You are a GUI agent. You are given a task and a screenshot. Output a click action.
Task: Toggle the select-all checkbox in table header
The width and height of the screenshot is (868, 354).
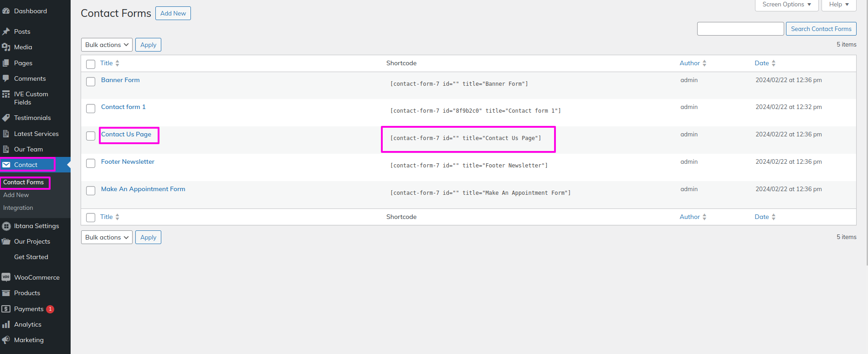[x=91, y=64]
